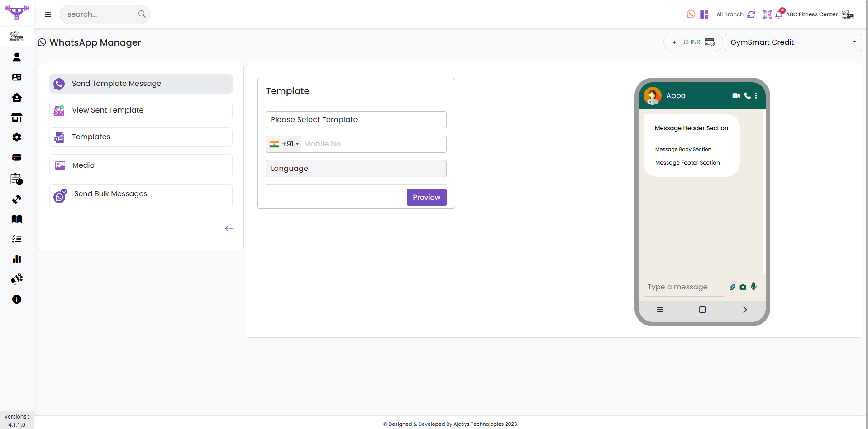Viewport: 868px width, 429px height.
Task: Open the Please Select Template dropdown
Action: coord(356,120)
